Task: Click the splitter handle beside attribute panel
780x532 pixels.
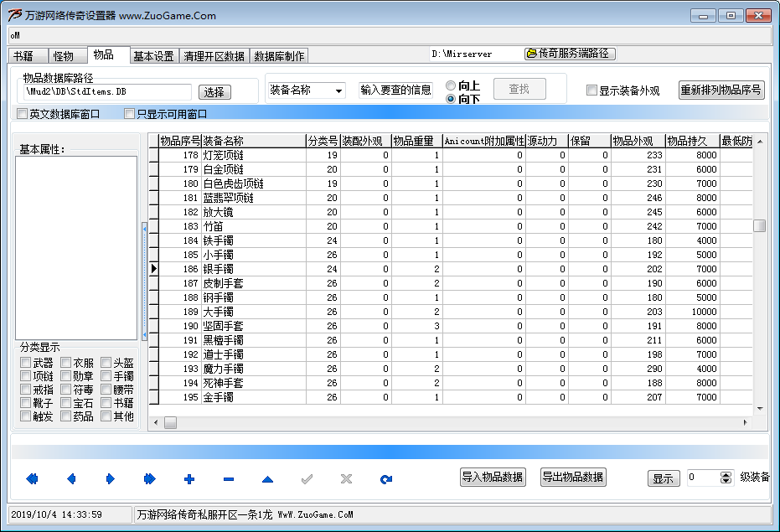Action: click(144, 281)
